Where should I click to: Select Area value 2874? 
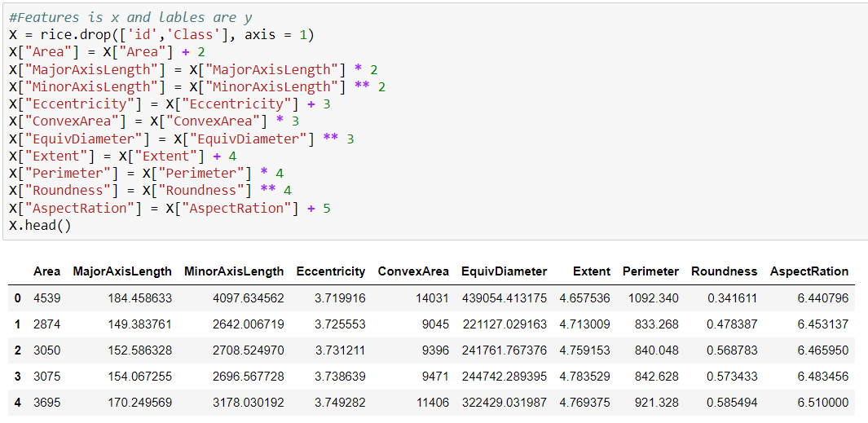click(x=47, y=324)
